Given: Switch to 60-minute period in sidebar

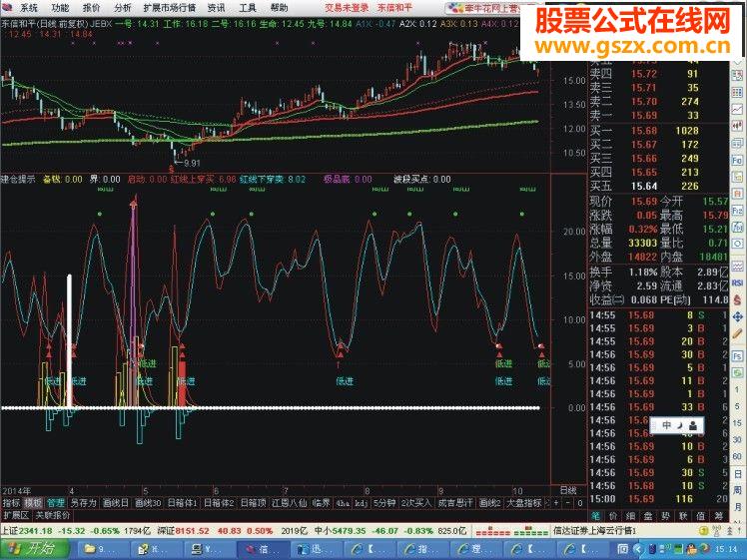Looking at the screenshot, I should pos(737,456).
